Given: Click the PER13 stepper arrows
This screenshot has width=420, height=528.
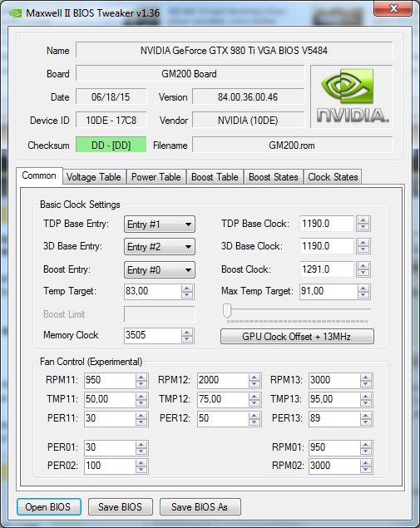Looking at the screenshot, I should coord(366,419).
